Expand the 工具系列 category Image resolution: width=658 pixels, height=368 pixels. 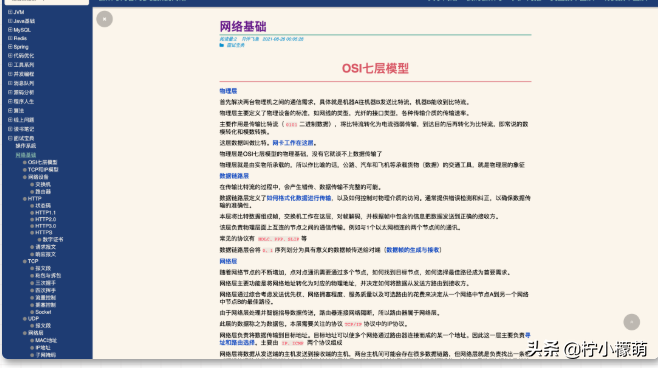[x=10, y=65]
